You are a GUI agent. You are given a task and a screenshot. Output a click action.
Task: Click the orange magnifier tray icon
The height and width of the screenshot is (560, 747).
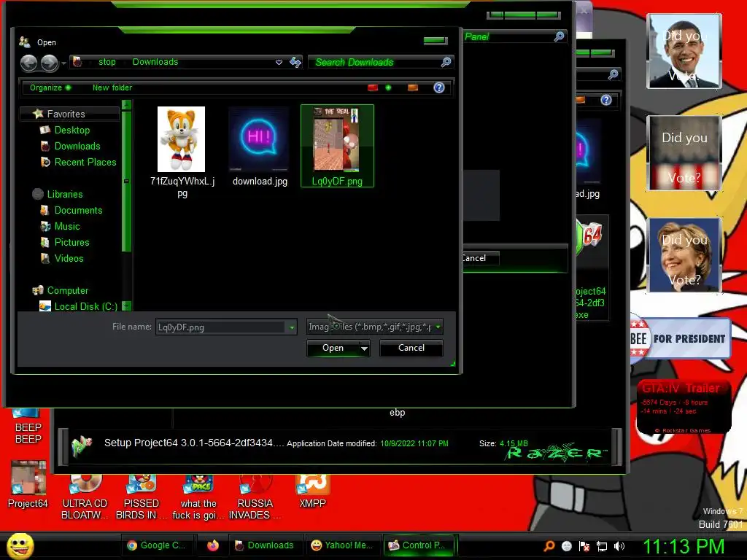[x=549, y=547]
